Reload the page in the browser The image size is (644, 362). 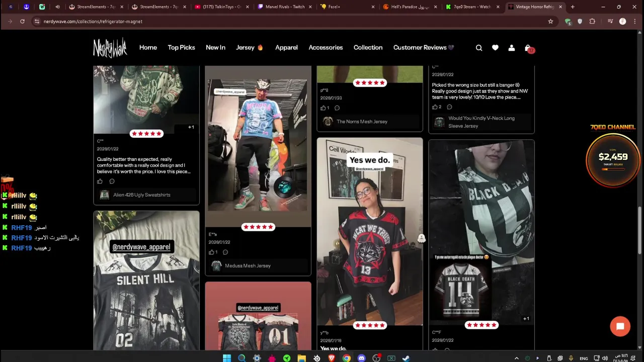[x=22, y=22]
